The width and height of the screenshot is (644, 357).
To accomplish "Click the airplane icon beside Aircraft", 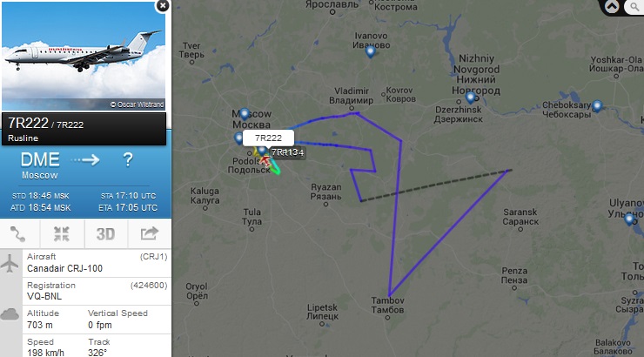I will click(10, 263).
